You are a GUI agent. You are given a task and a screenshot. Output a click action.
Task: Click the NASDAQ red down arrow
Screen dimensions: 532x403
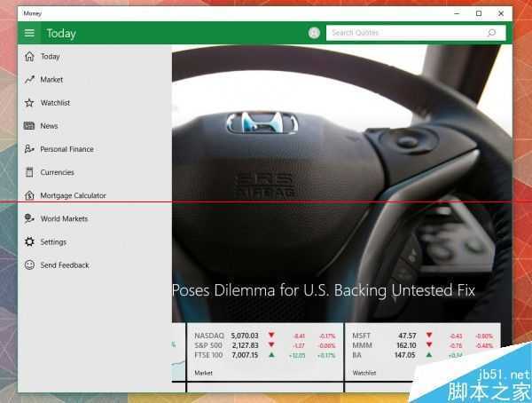pyautogui.click(x=271, y=335)
